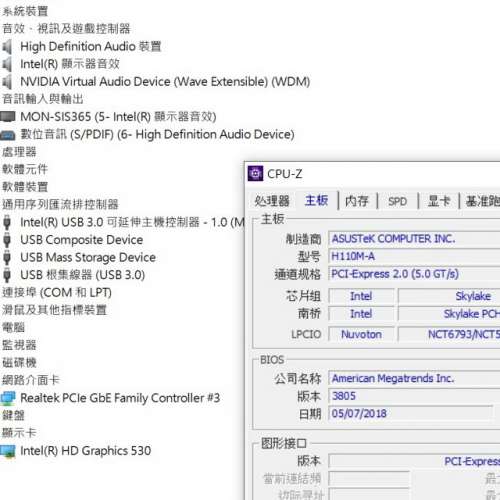Viewport: 500px width, 500px height.
Task: Select the 音訊輸入與輸出 category
Action: (x=43, y=99)
